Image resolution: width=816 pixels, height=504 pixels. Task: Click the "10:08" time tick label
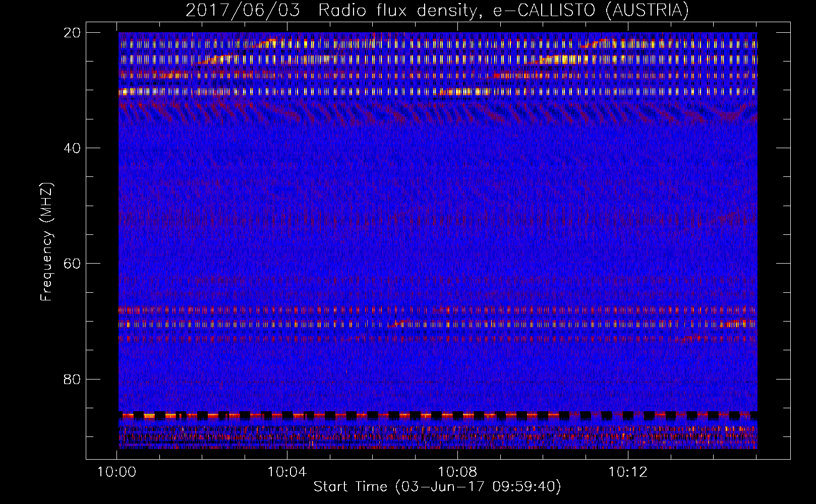(457, 472)
